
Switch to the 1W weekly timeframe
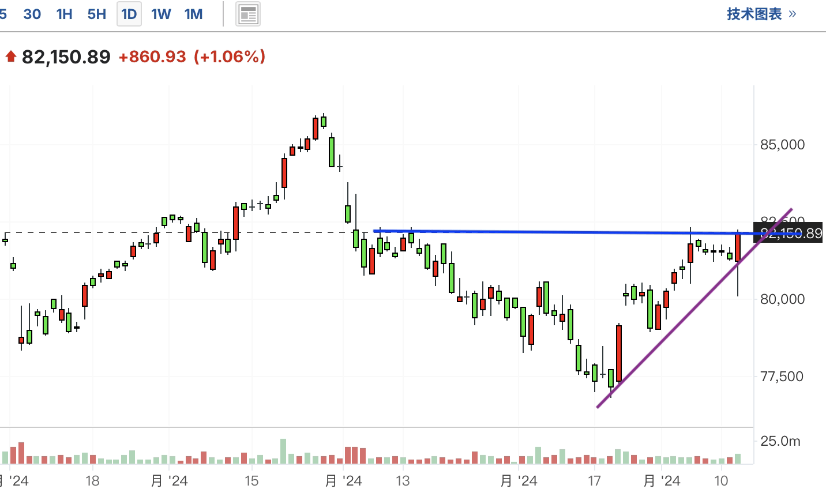[161, 14]
